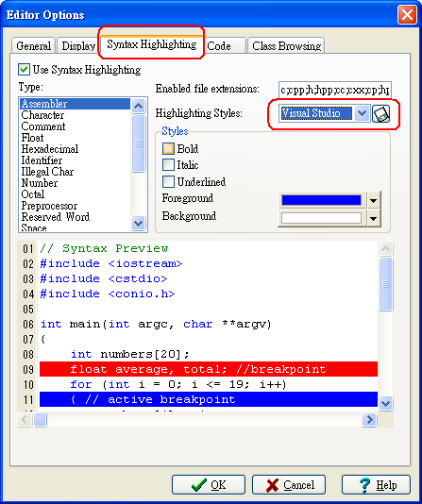The image size is (422, 504).
Task: Click the preview horizontal scrollbar thumb
Action: tap(41, 419)
